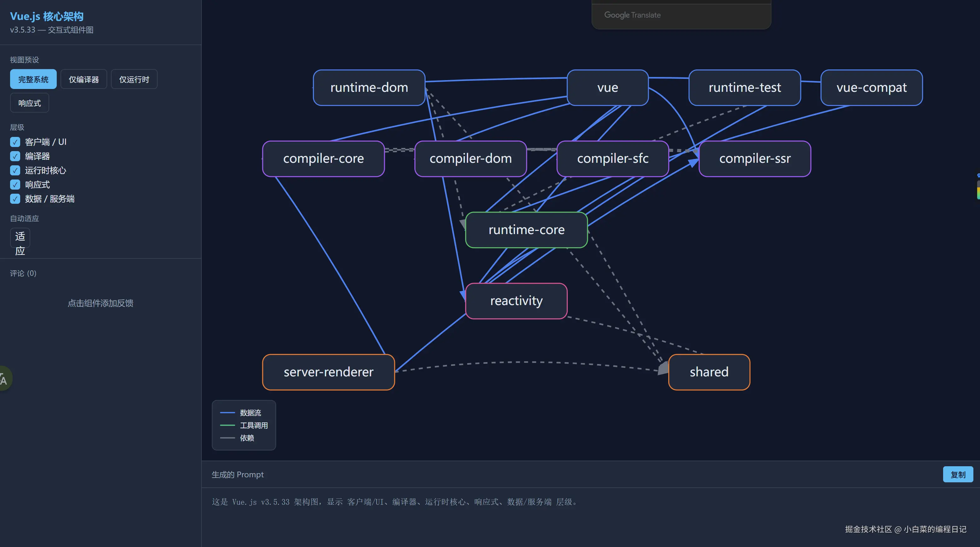Click the 适应 auto-fit button
980x547 pixels.
20,238
